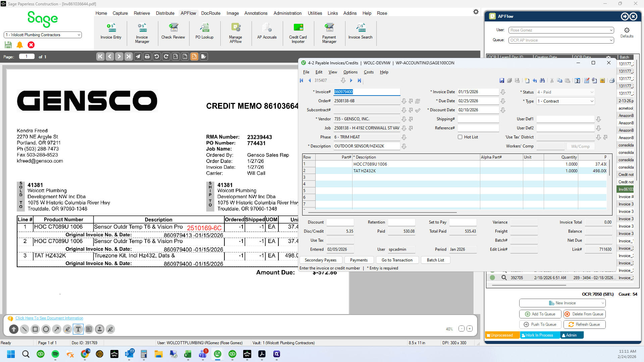
Task: Open the Type dropdown showing 1 - Contract
Action: [566, 101]
